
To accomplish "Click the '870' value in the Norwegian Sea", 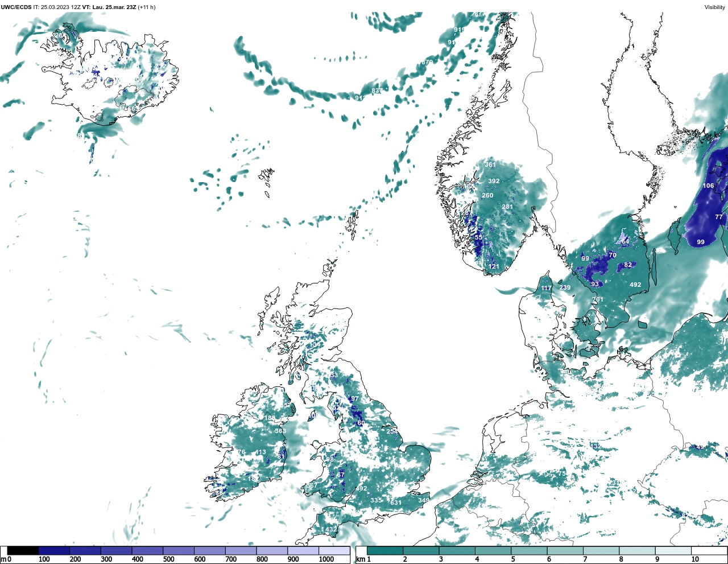I will (427, 62).
